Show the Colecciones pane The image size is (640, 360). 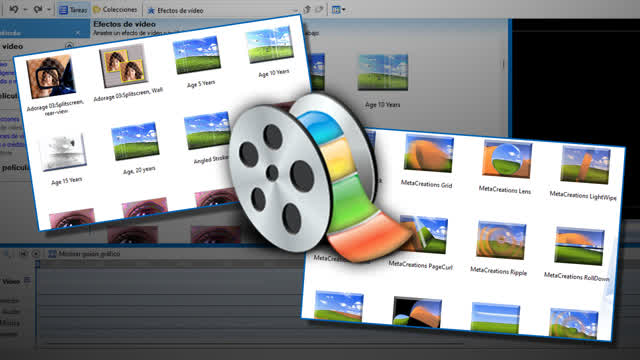point(115,9)
